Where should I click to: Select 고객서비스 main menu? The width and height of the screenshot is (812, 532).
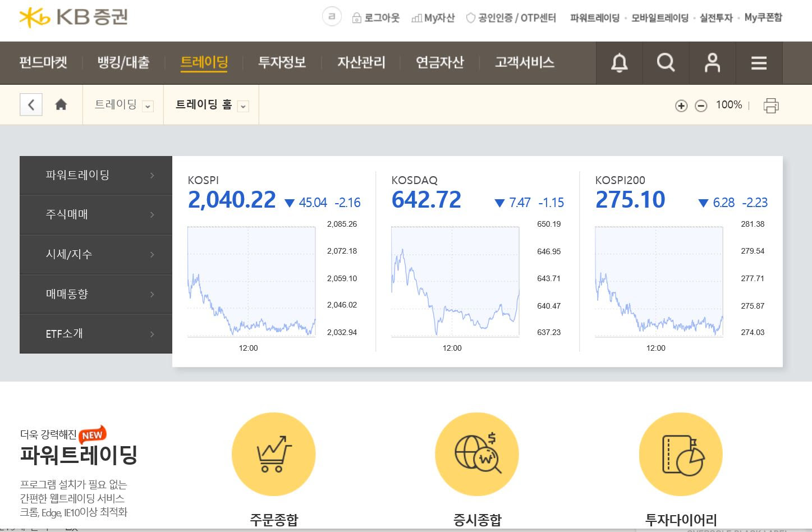tap(525, 62)
